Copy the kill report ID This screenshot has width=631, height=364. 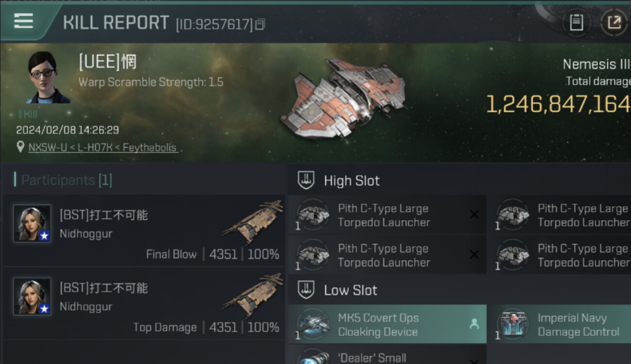pos(260,24)
